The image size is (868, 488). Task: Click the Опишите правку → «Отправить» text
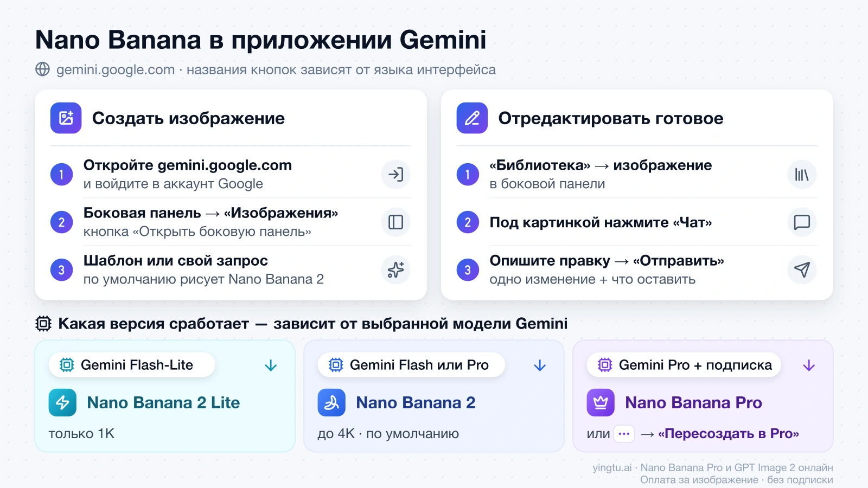point(607,261)
